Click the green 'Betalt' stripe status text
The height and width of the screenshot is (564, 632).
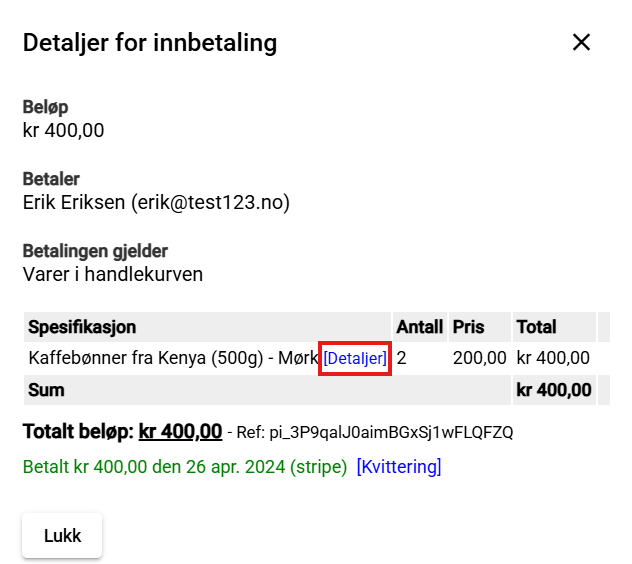click(184, 467)
